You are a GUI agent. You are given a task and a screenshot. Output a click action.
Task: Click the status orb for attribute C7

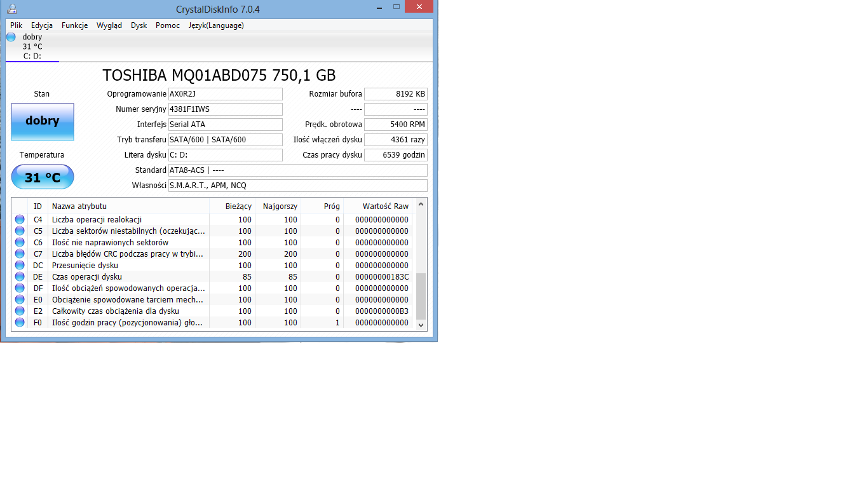20,254
